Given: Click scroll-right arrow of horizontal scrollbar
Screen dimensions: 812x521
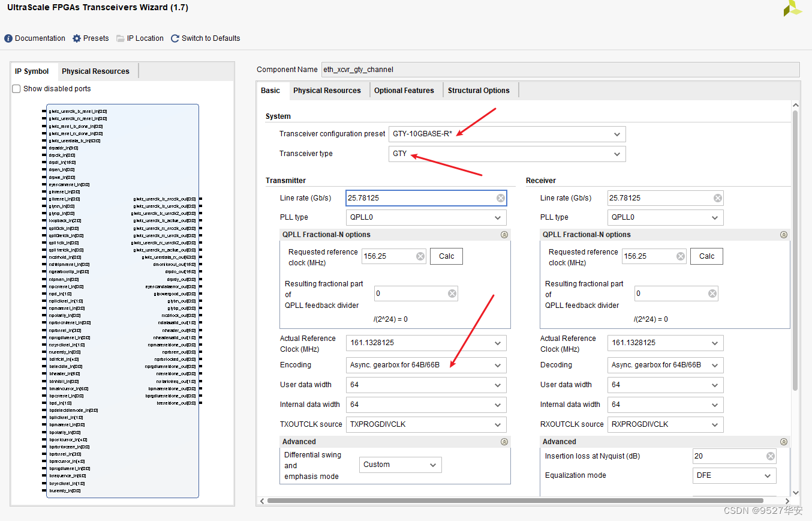Looking at the screenshot, I should [787, 501].
